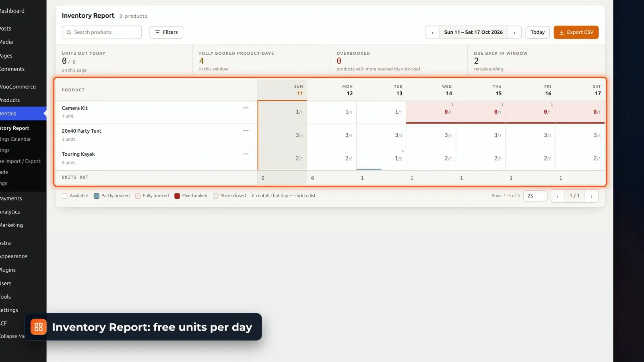The image size is (644, 362).
Task: Focus the Search products field
Action: tap(102, 32)
